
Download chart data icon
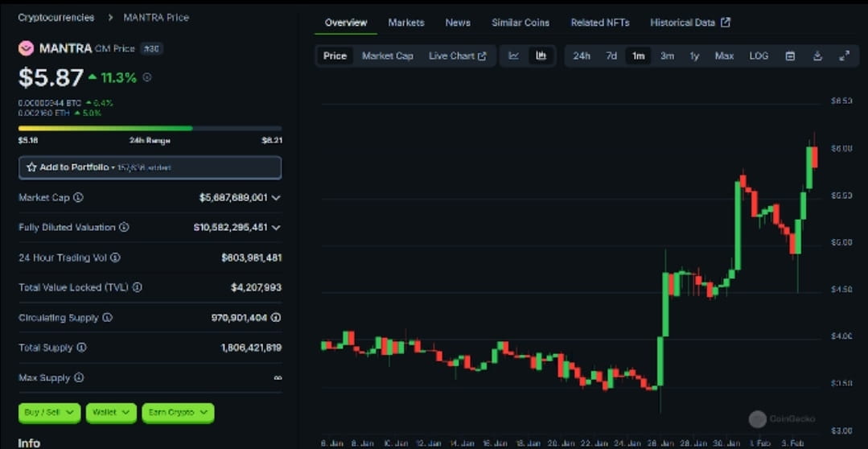(x=817, y=56)
